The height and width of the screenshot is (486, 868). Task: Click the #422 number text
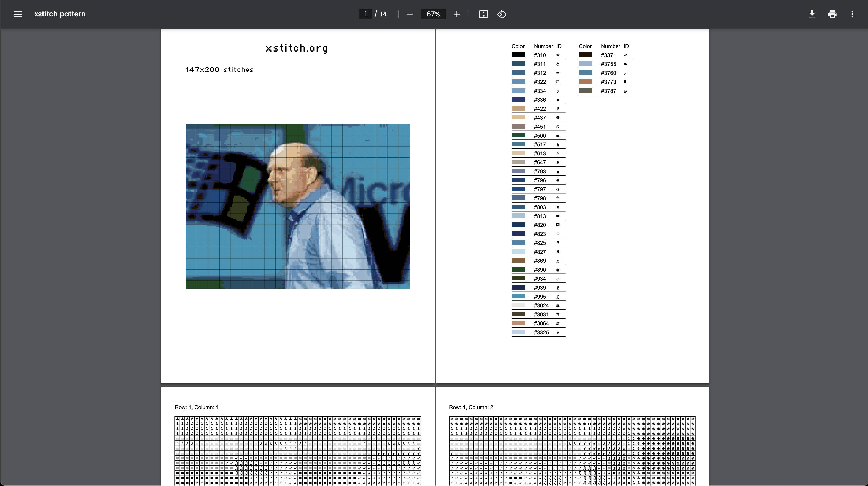[540, 108]
